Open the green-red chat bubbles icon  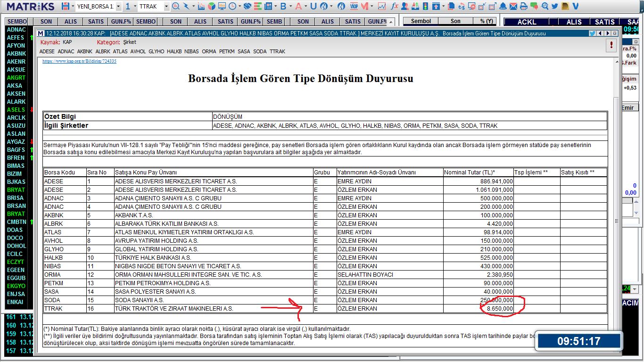coord(534,6)
